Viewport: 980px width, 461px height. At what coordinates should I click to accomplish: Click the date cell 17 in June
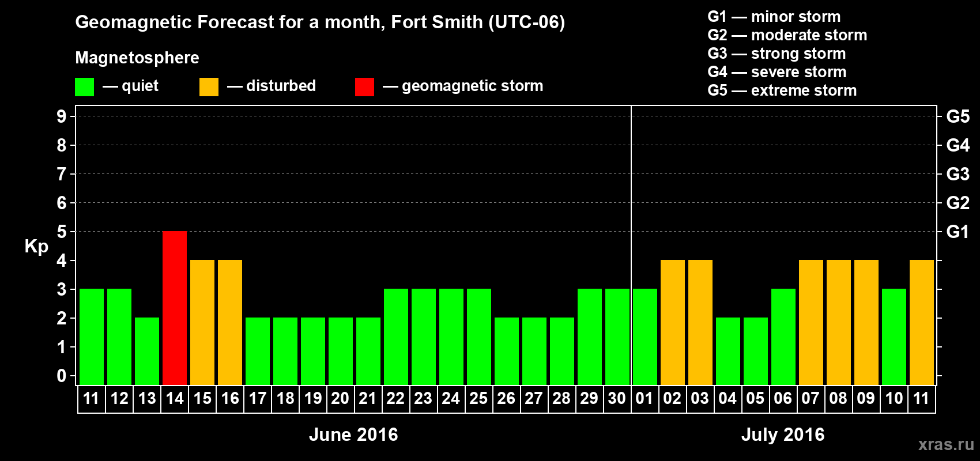coord(258,399)
